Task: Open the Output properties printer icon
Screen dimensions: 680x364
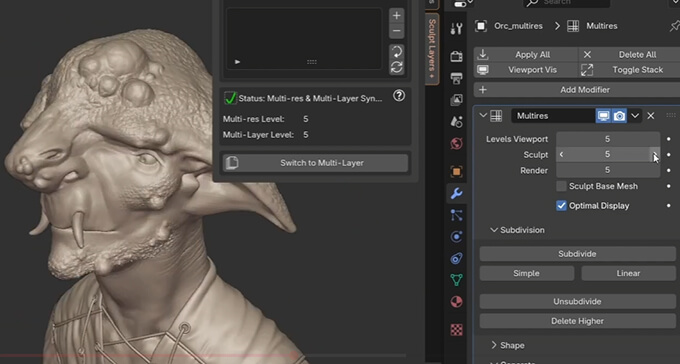Action: (456, 79)
